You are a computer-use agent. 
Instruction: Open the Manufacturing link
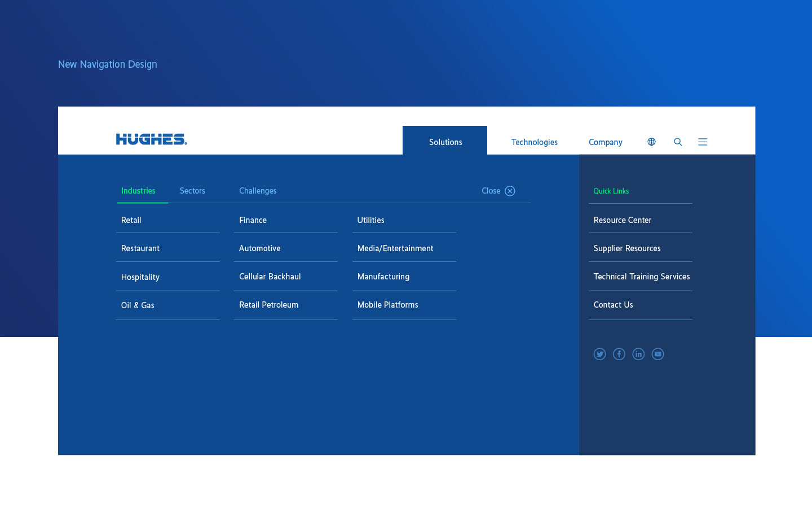click(x=383, y=277)
